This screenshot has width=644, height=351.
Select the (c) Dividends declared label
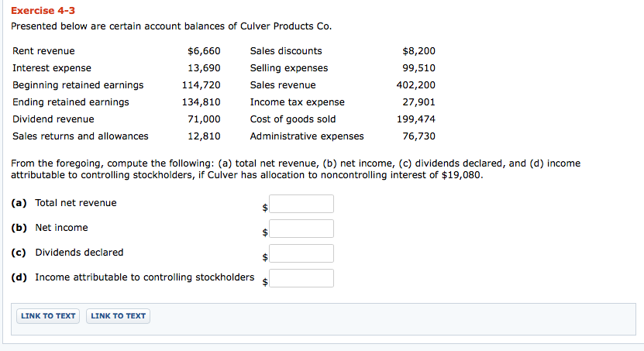pyautogui.click(x=67, y=253)
